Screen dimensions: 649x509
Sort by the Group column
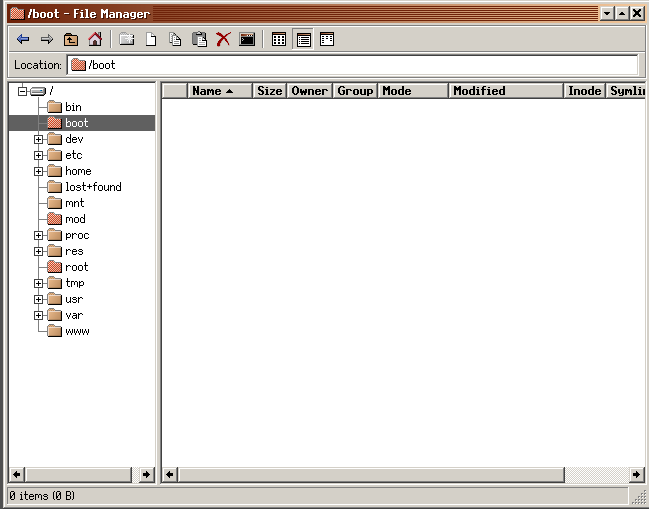[355, 91]
